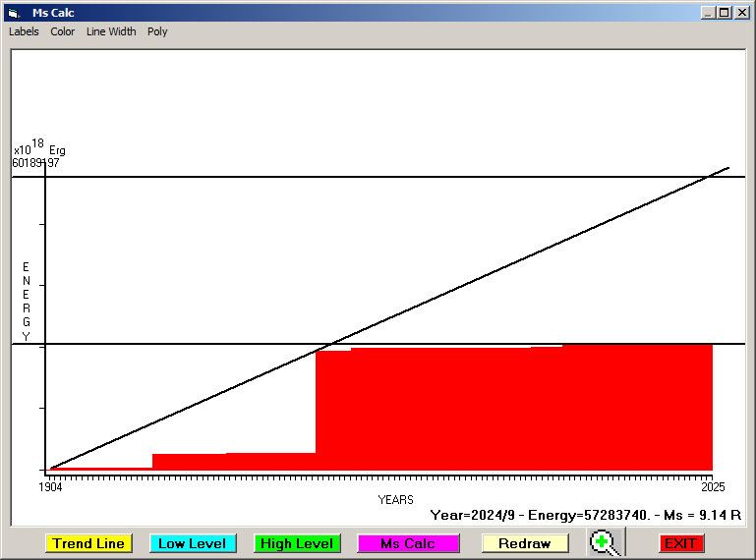Image resolution: width=756 pixels, height=560 pixels.
Task: Open the Labels menu
Action: click(x=24, y=31)
